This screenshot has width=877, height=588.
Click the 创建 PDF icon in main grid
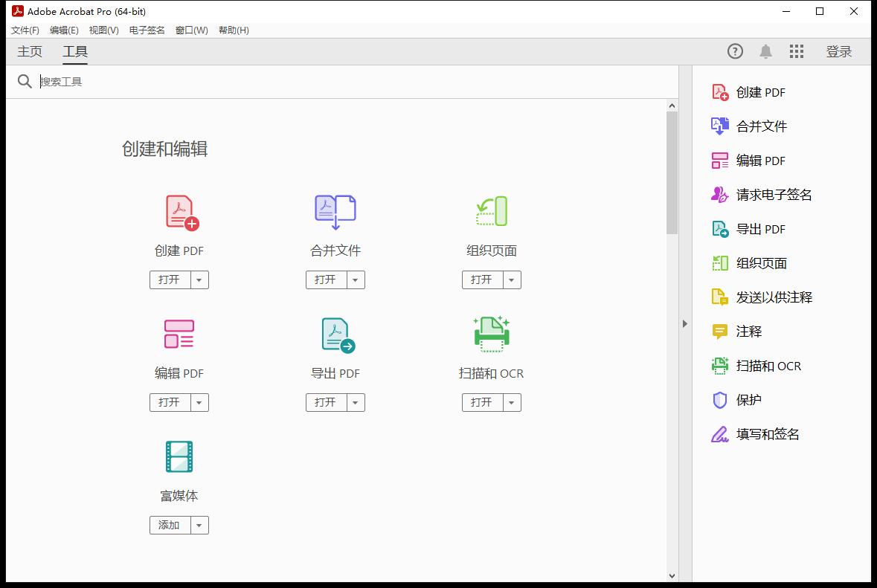[182, 213]
